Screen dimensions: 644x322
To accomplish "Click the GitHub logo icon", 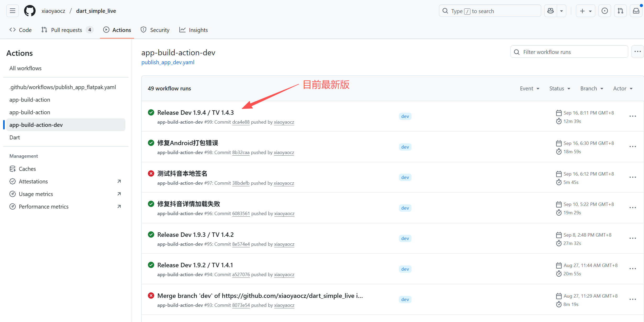I will click(30, 11).
